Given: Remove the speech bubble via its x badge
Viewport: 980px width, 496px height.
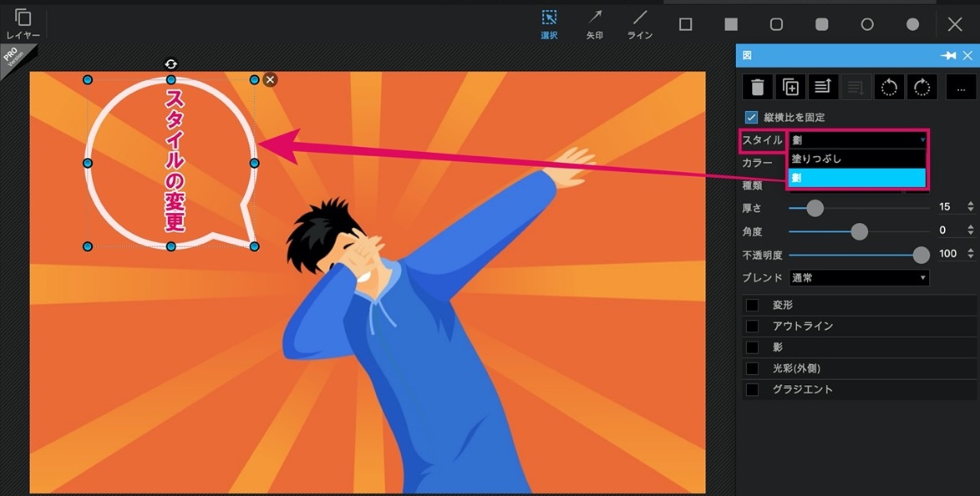Looking at the screenshot, I should click(x=270, y=79).
